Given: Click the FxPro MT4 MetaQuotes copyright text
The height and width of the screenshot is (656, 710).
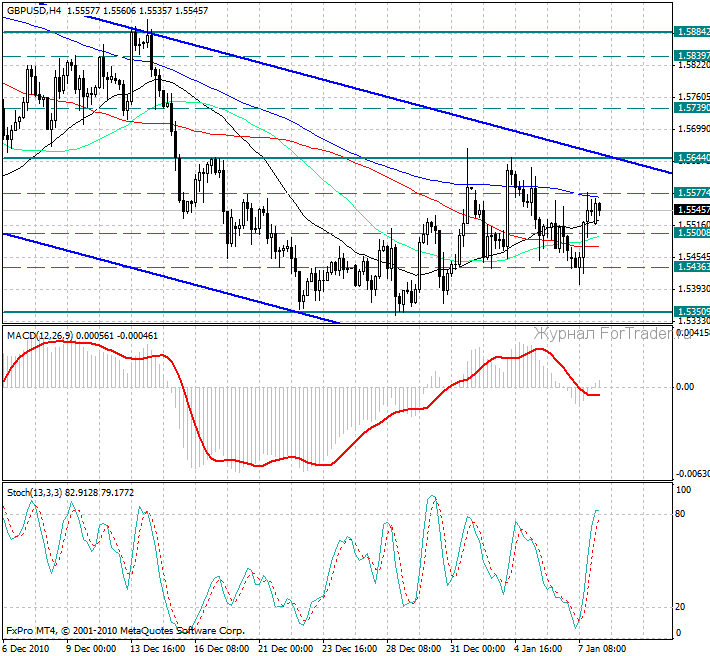Looking at the screenshot, I should [125, 631].
